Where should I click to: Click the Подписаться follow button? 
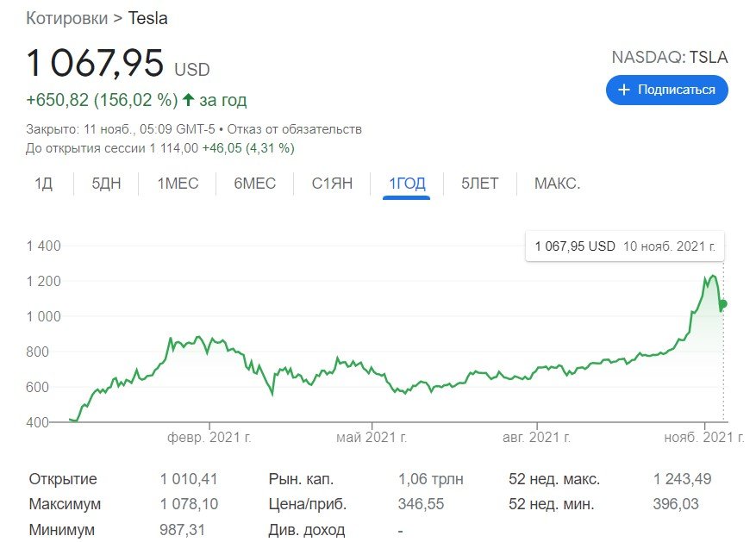666,90
